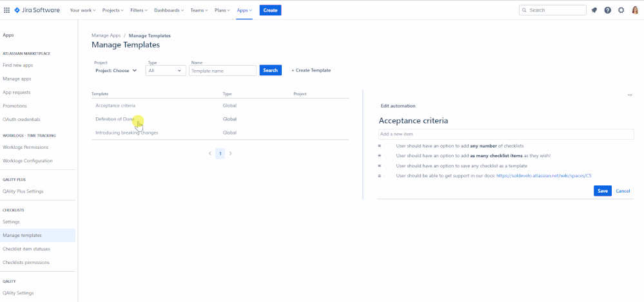Open 'Worklogs Permissions' in sidebar
The width and height of the screenshot is (644, 302).
point(26,147)
